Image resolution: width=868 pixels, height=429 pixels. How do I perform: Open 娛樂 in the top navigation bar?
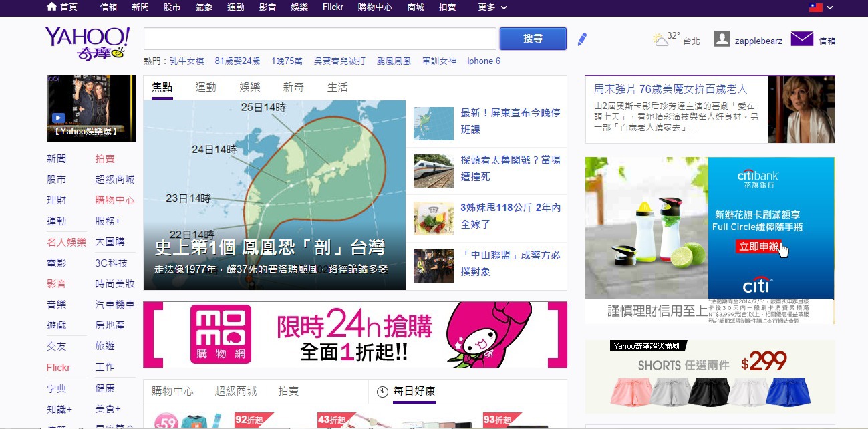click(x=299, y=7)
